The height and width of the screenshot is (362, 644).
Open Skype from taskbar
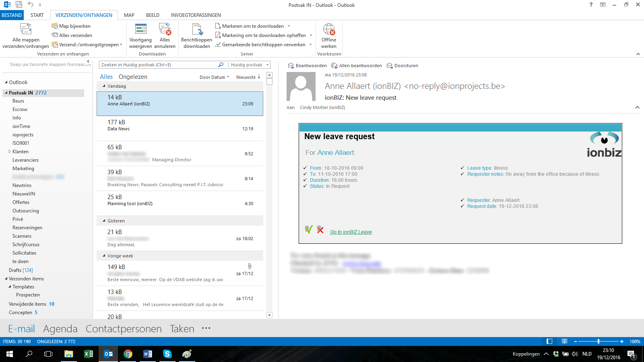click(x=167, y=354)
